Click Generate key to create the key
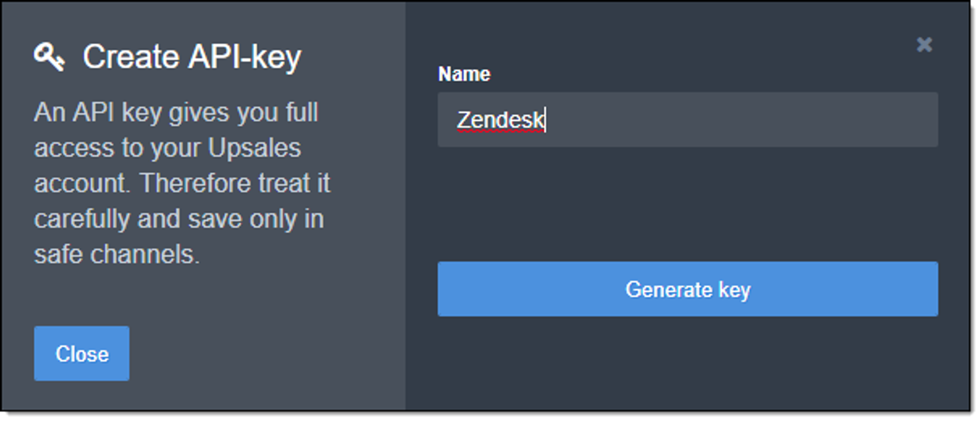 pos(688,289)
